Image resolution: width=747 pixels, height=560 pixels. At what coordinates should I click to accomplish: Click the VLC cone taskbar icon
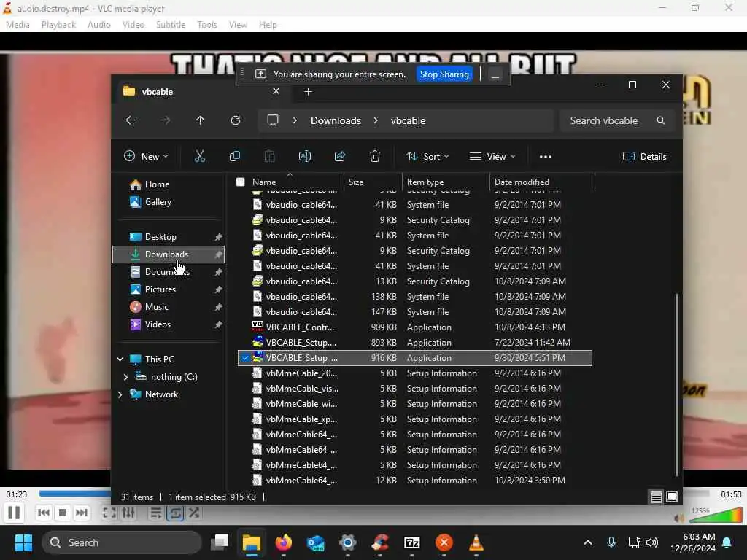pos(476,542)
